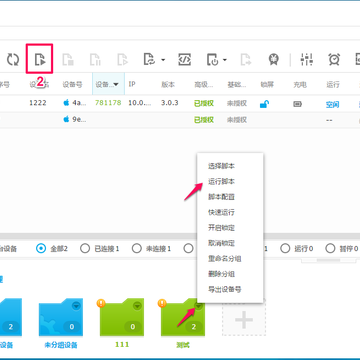Select device name cell 1222

(x=38, y=103)
